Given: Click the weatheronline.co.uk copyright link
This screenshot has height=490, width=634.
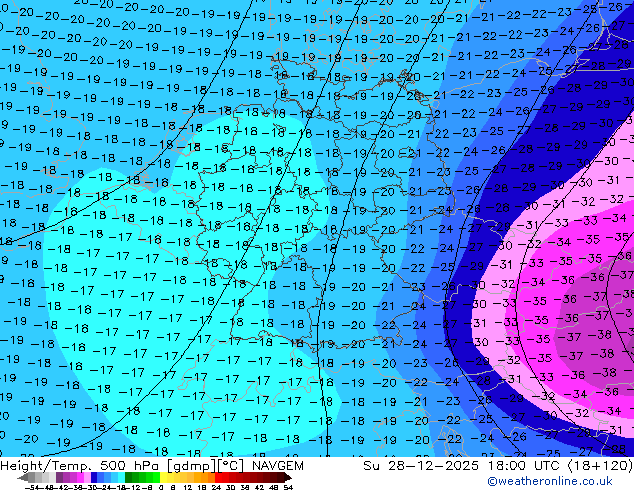Looking at the screenshot, I should click(549, 481).
